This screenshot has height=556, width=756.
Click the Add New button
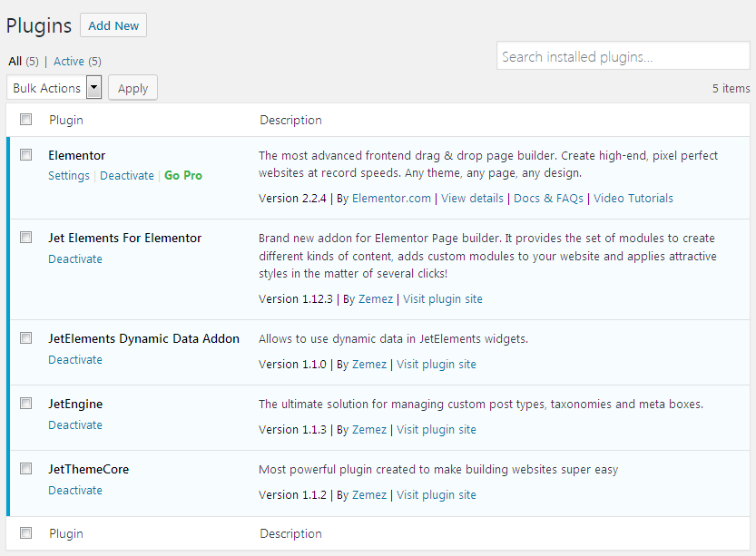[113, 25]
